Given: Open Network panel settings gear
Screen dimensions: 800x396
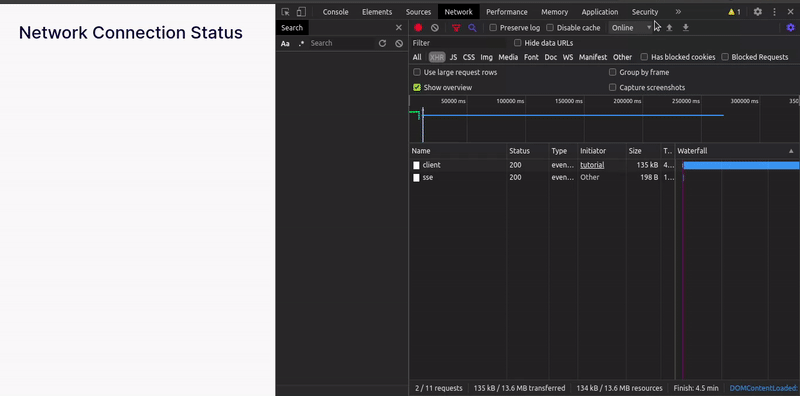Looking at the screenshot, I should tap(790, 28).
